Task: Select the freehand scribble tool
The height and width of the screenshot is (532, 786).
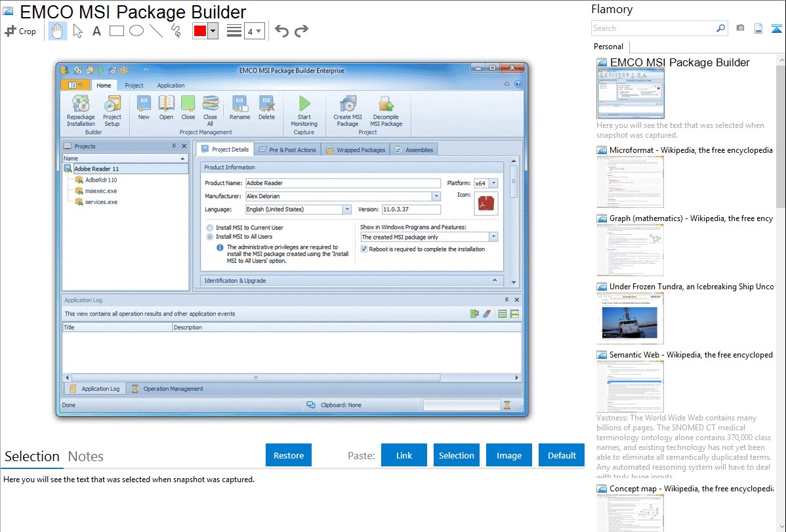Action: tap(176, 31)
